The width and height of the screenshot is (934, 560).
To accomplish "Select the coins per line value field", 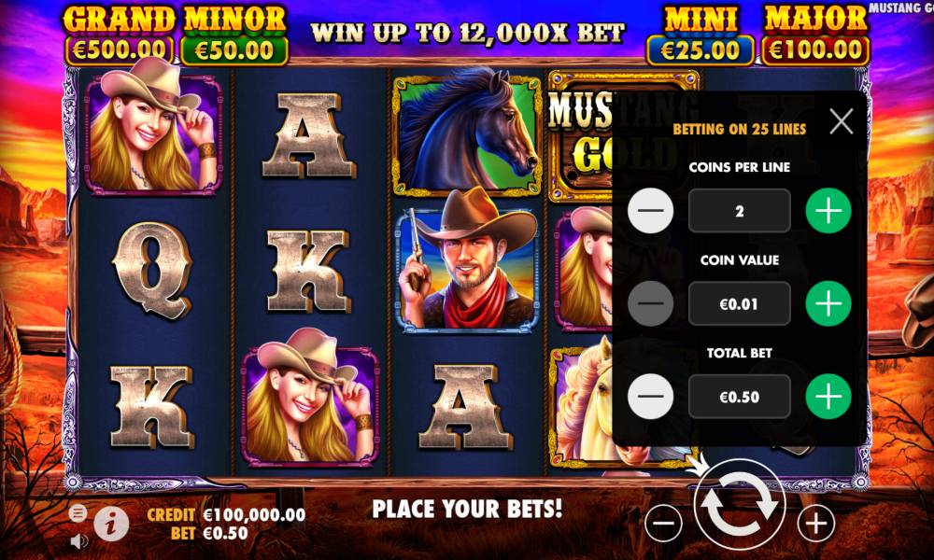I will (739, 211).
